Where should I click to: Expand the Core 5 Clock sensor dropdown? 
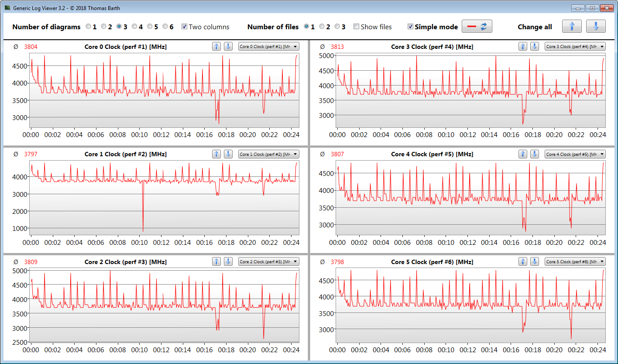coord(575,261)
